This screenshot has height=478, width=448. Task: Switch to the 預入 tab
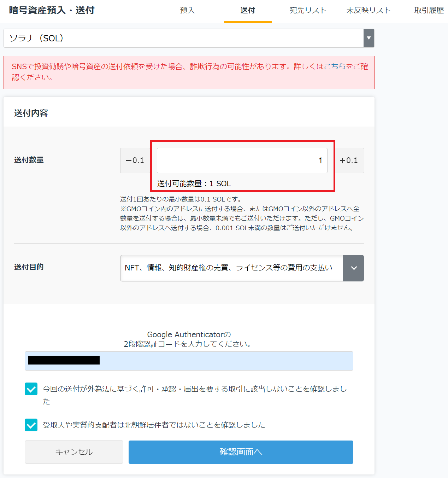[187, 11]
